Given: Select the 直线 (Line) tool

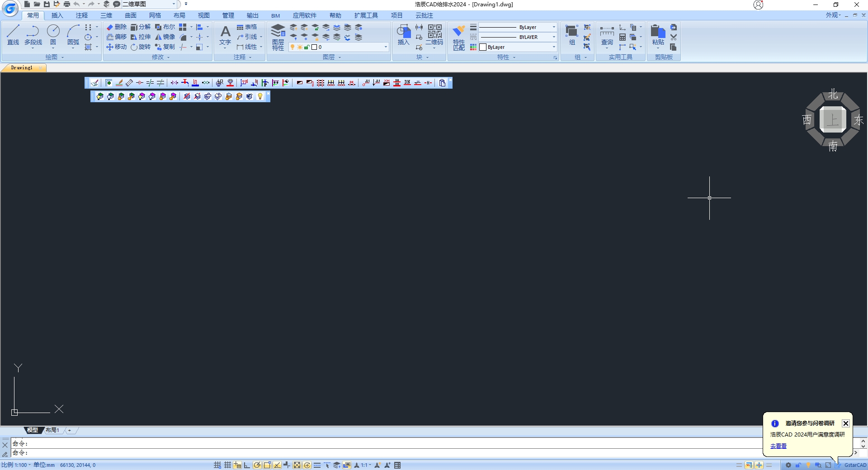Looking at the screenshot, I should tap(13, 35).
